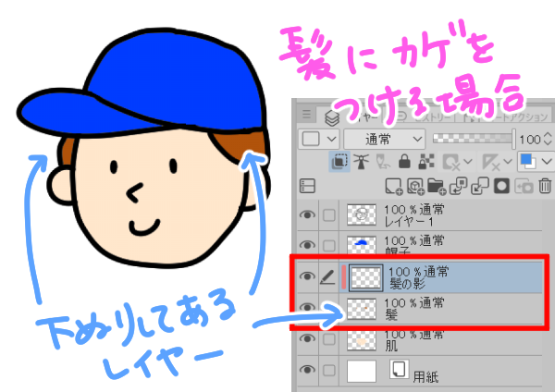Tick the checkbox on the レイヤー1 row

[x=329, y=215]
